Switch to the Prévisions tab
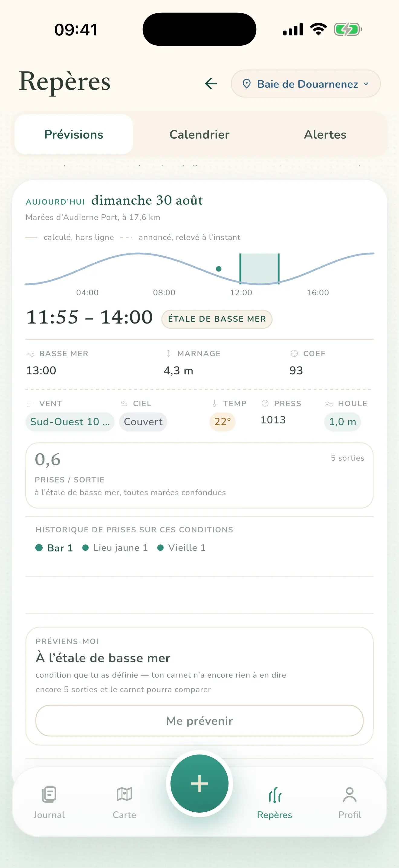Image resolution: width=399 pixels, height=868 pixels. tap(74, 134)
